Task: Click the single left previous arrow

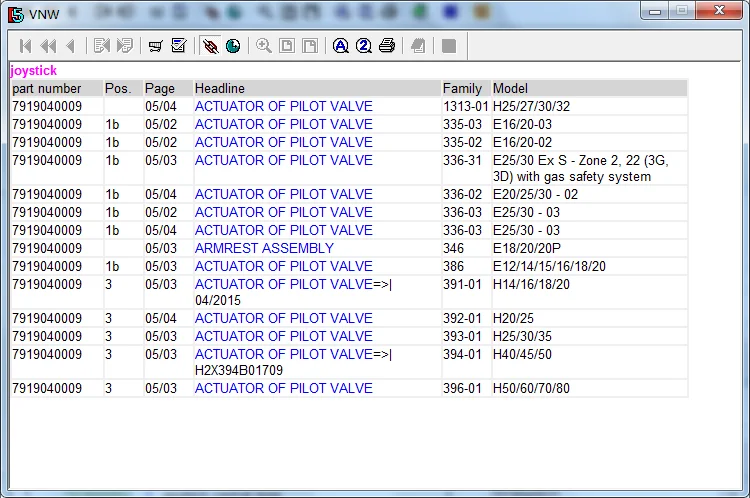Action: point(71,46)
